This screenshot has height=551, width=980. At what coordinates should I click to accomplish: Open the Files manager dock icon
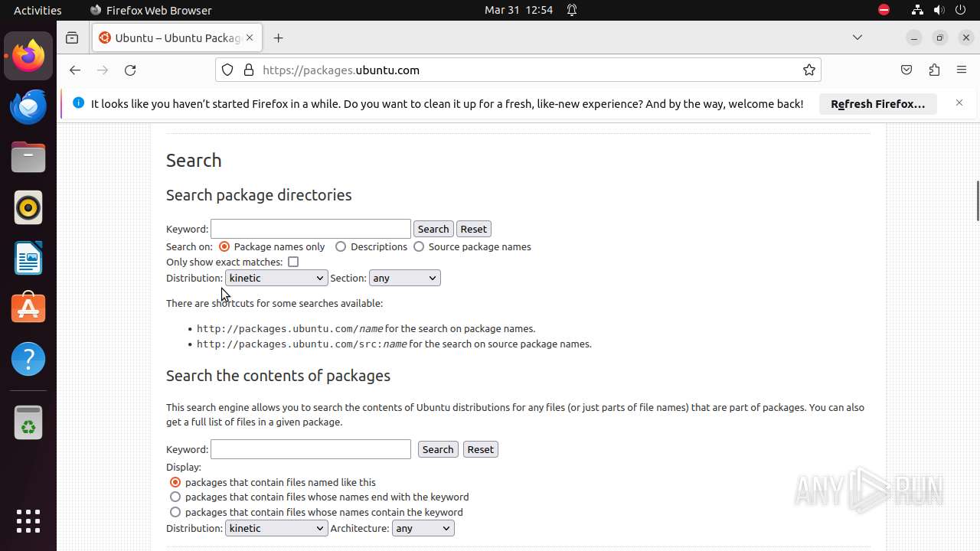(x=28, y=157)
